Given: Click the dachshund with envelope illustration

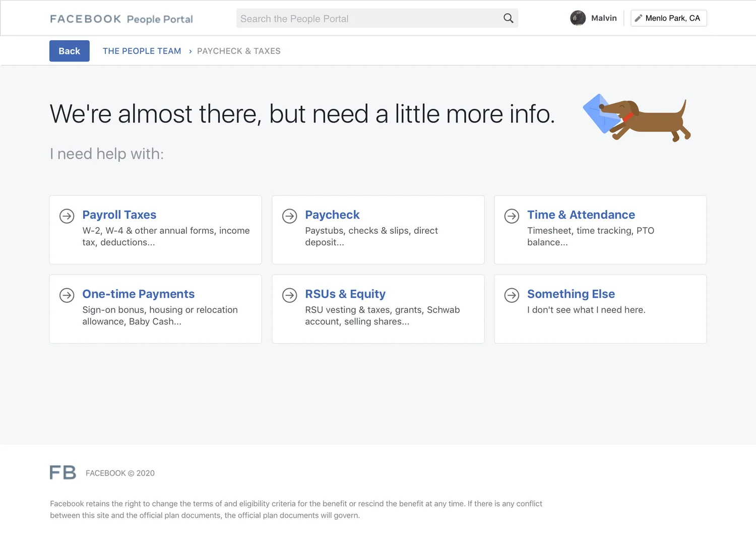Looking at the screenshot, I should [x=637, y=117].
